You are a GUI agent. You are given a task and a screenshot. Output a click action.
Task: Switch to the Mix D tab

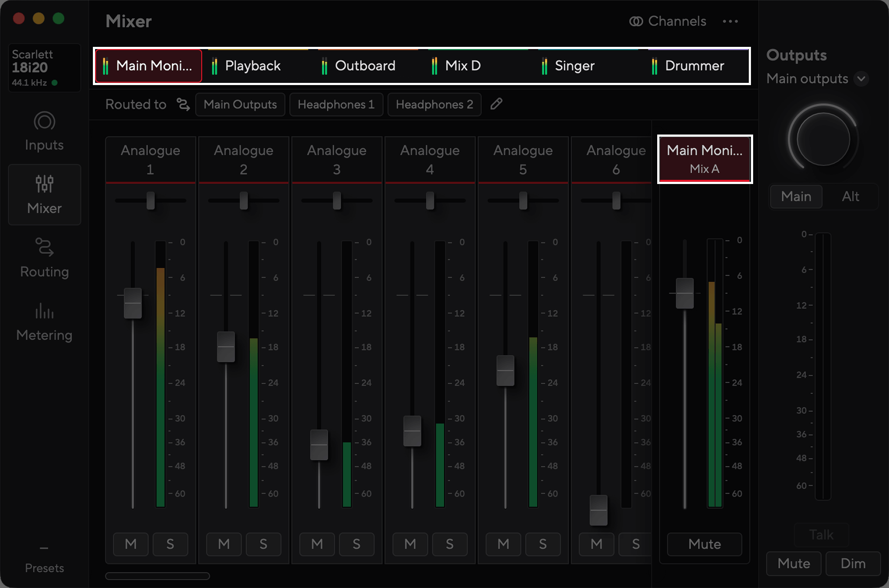point(477,66)
